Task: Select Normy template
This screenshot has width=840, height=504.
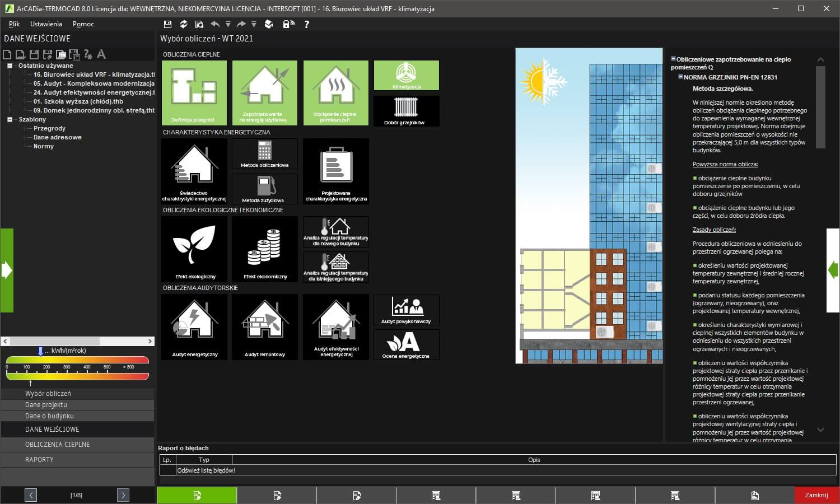Action: (44, 146)
